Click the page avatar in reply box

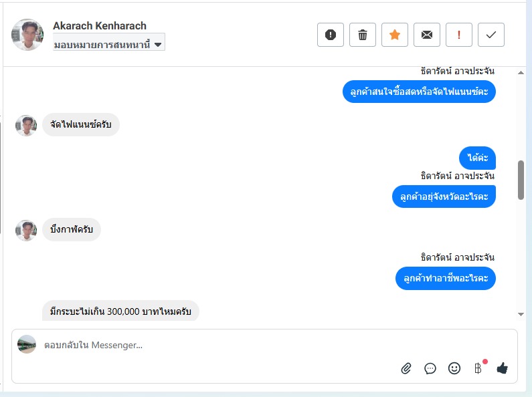(27, 344)
